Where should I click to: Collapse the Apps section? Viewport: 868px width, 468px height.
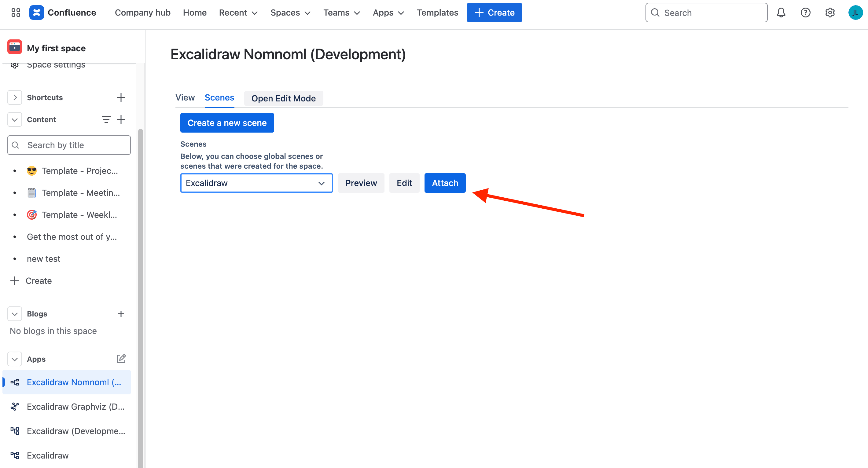click(x=15, y=359)
